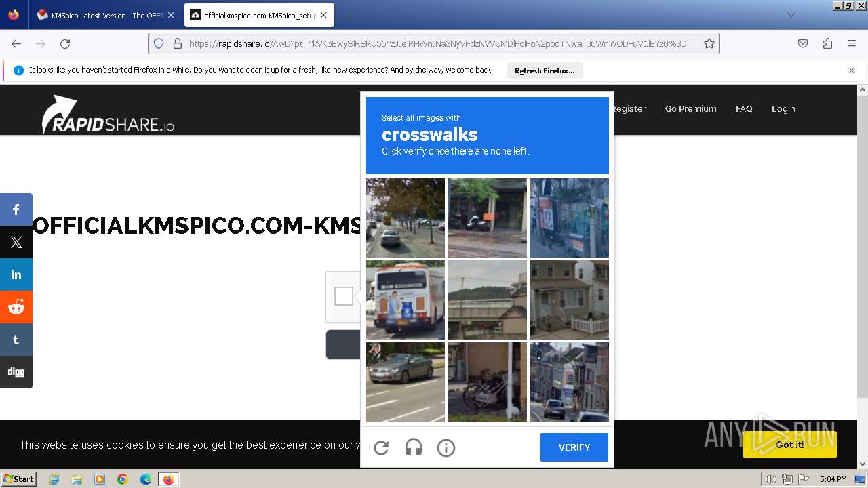This screenshot has width=868, height=488.
Task: Open the Login menu item
Action: tap(783, 108)
